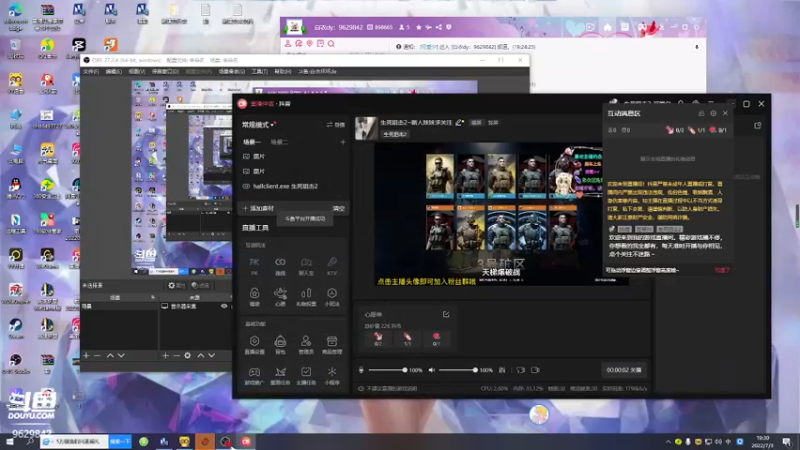Image resolution: width=800 pixels, height=450 pixels.
Task: Click the lock icon in 互动消息区 header
Action: click(x=702, y=113)
